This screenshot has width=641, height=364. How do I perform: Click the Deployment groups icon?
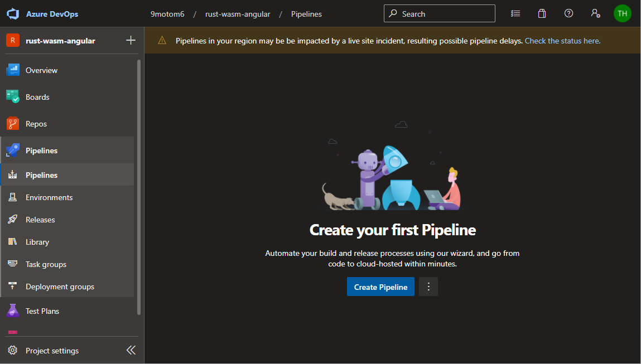[x=13, y=286]
